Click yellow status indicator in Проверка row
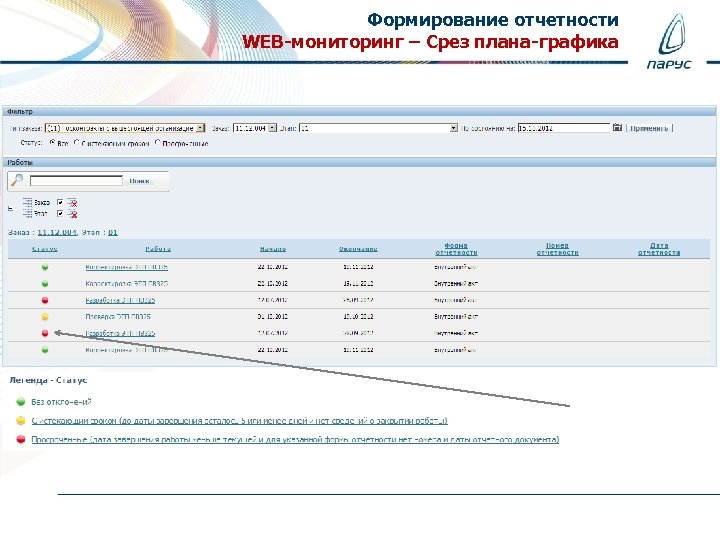Image resolution: width=720 pixels, height=540 pixels. [45, 316]
